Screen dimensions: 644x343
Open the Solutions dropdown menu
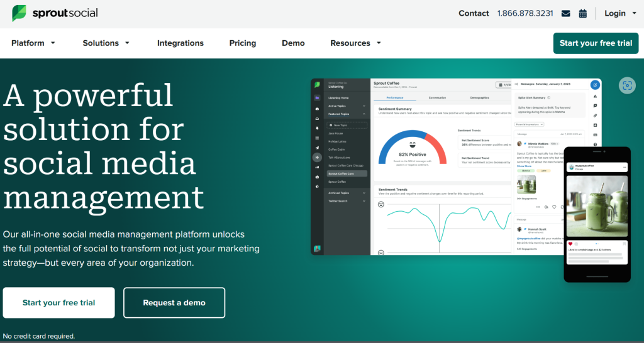[x=106, y=43]
